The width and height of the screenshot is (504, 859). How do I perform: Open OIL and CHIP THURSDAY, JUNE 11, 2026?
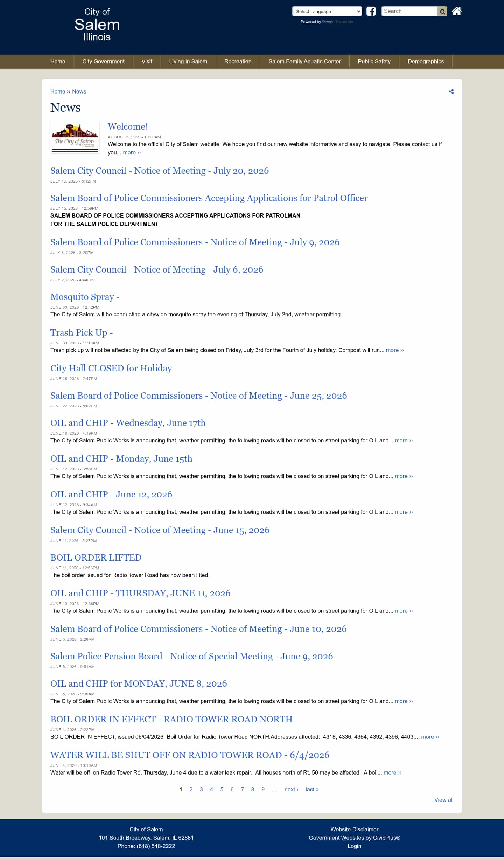140,593
